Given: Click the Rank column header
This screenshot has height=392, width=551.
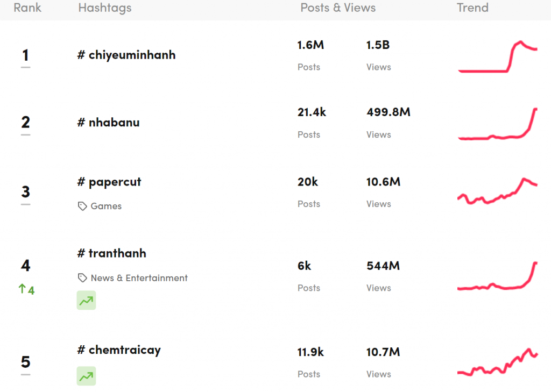Looking at the screenshot, I should click(27, 8).
